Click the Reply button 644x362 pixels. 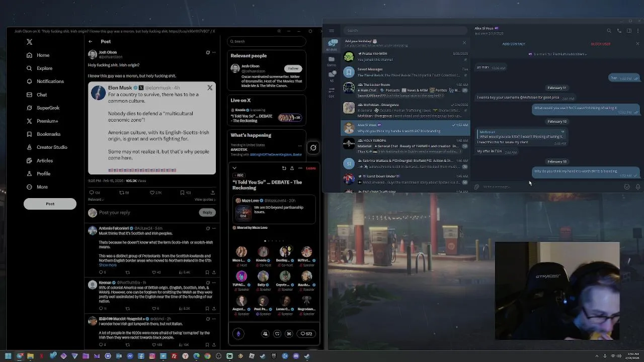coord(207,213)
